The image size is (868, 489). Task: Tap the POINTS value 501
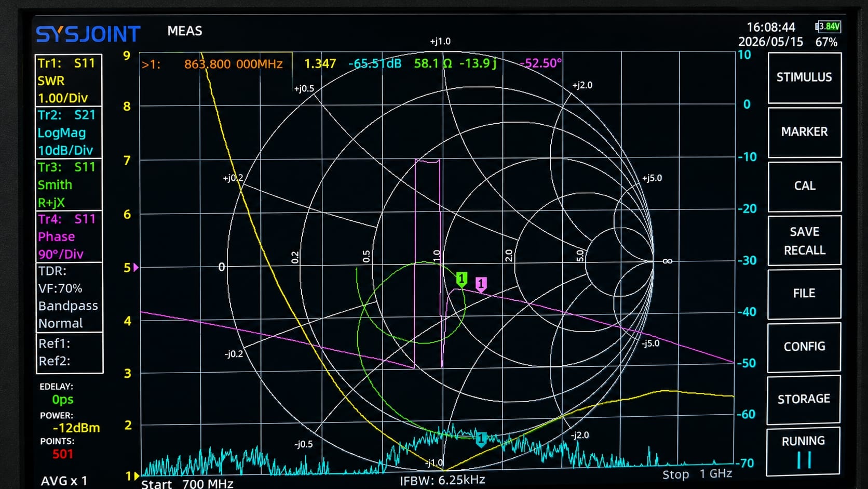63,454
